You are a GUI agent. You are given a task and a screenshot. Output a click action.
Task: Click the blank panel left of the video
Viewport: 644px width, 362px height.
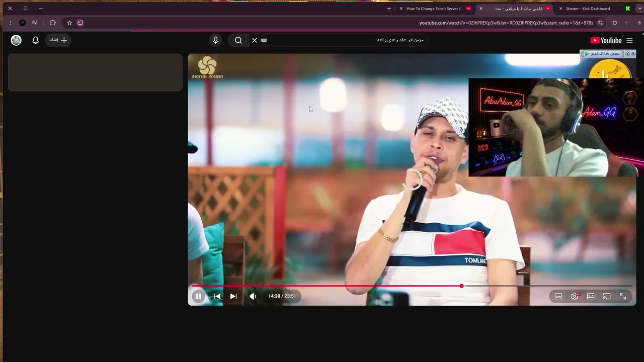(x=95, y=72)
